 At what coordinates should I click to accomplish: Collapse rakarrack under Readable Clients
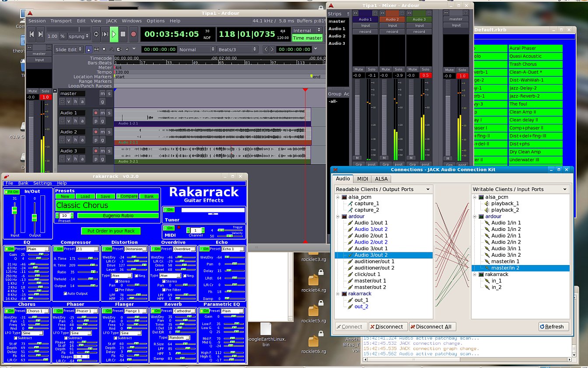338,294
